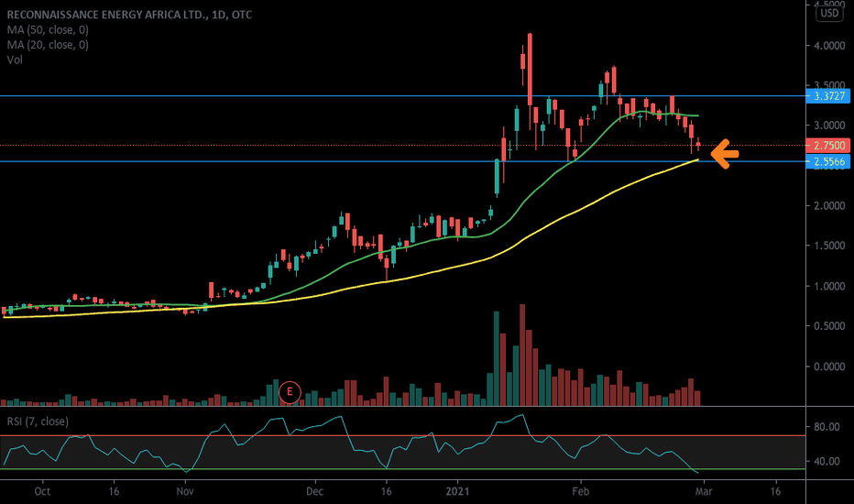Click the 1.5000 price axis value
Viewport: 854px width, 504px height.
coord(829,246)
